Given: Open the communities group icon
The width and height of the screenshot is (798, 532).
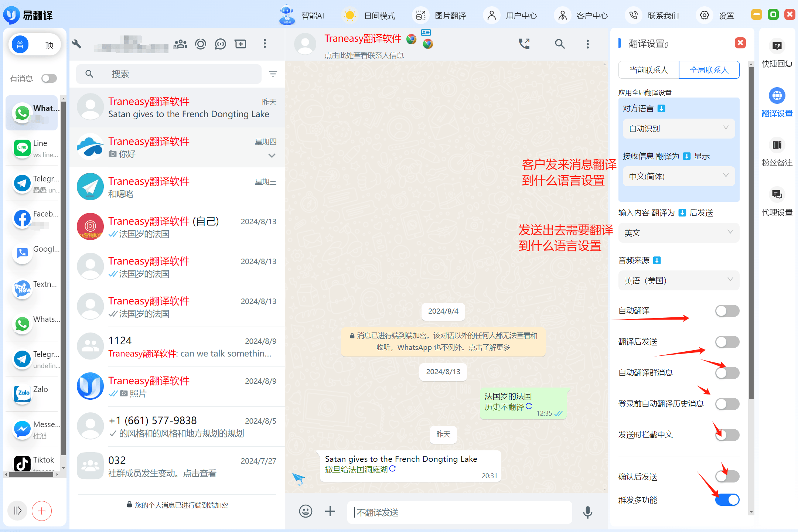Looking at the screenshot, I should coord(180,44).
